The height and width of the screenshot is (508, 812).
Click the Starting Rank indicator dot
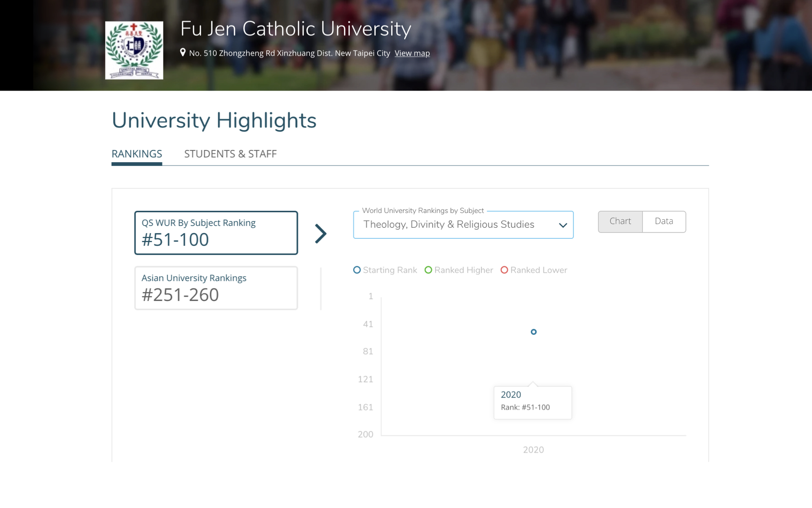[x=357, y=270]
